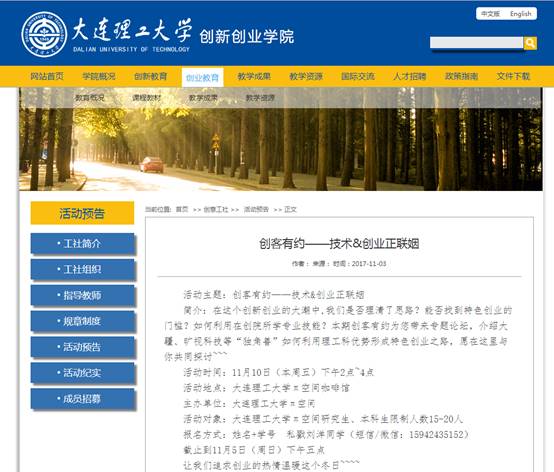
Task: Open the 成员招募 sidebar button
Action: 82,399
